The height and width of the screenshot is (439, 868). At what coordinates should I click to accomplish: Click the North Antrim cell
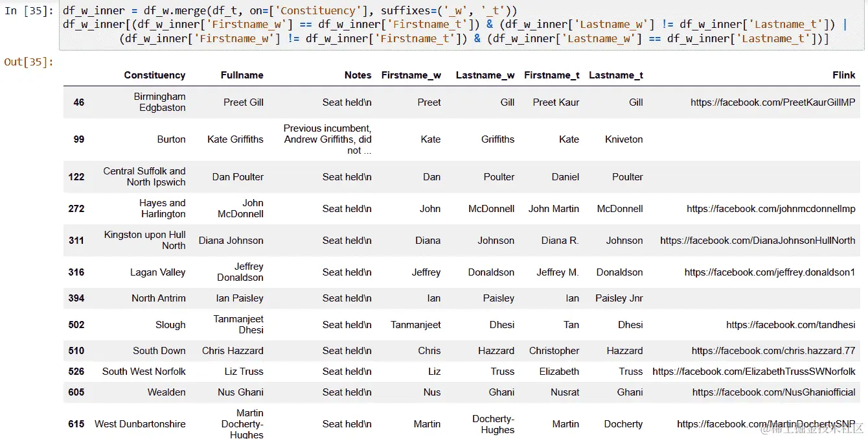(x=159, y=298)
